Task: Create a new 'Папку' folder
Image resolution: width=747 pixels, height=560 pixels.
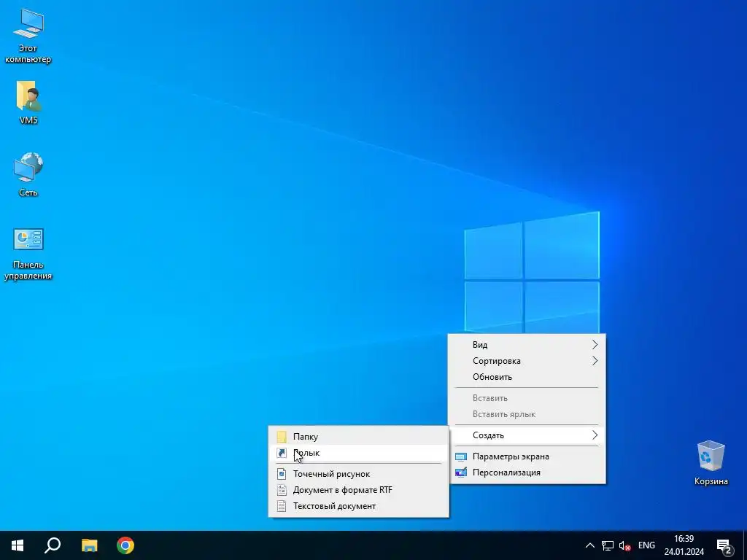Action: 358,437
